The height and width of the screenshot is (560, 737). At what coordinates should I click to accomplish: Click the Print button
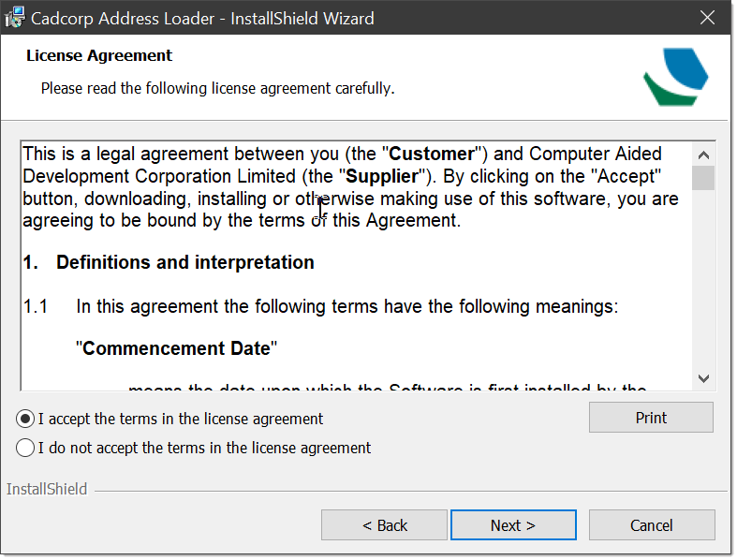651,418
